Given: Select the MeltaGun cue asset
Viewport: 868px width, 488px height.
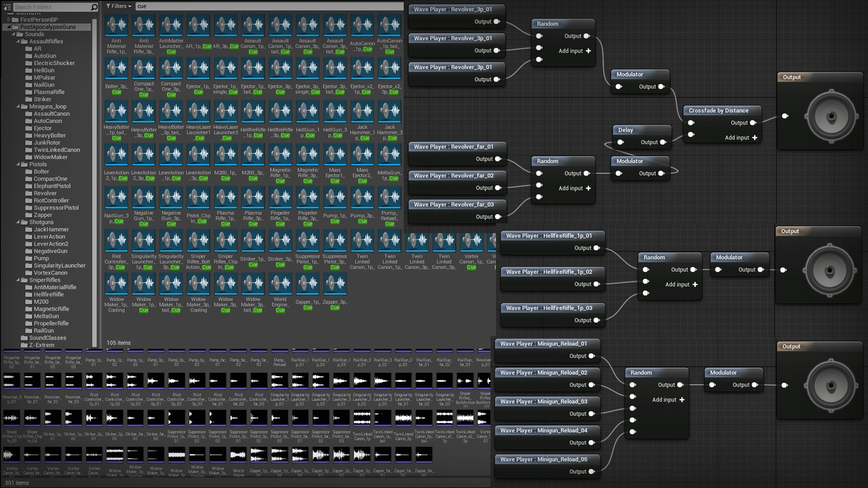Looking at the screenshot, I should click(x=389, y=163).
